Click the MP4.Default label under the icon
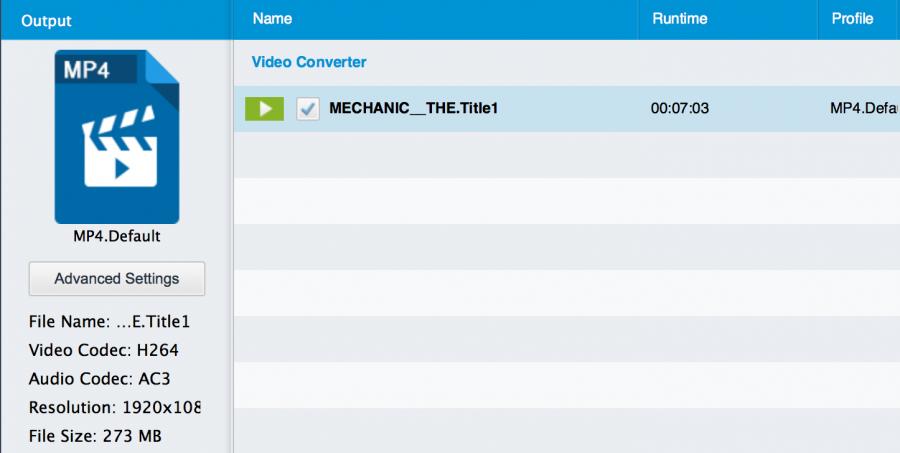This screenshot has height=453, width=900. click(x=117, y=236)
